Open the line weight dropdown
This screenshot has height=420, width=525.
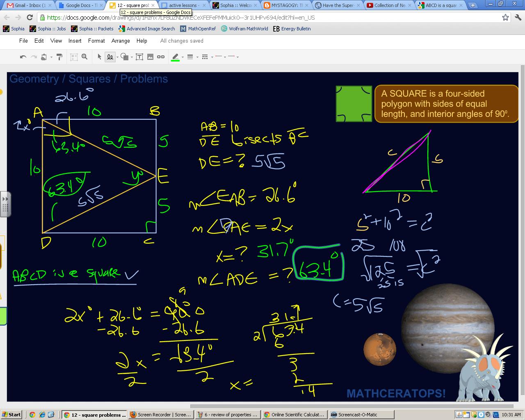(192, 57)
